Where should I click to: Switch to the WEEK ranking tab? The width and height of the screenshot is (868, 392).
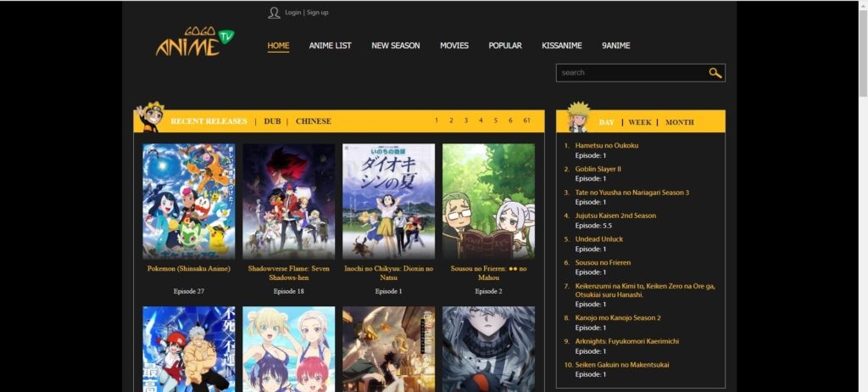click(x=640, y=122)
